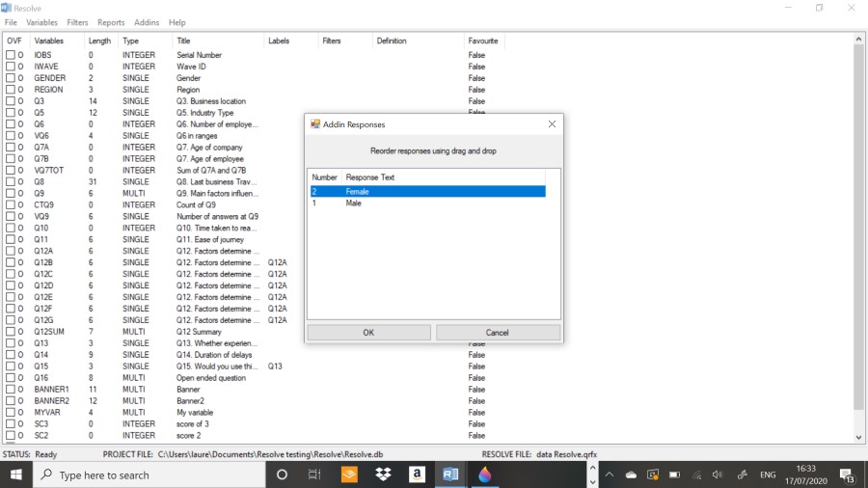868x488 pixels.
Task: Click the taskbar search box
Action: click(149, 474)
